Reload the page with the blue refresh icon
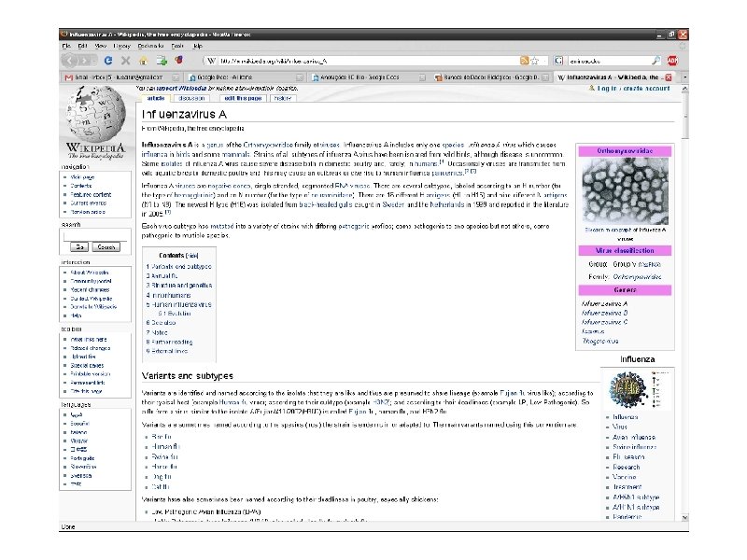 [108, 61]
